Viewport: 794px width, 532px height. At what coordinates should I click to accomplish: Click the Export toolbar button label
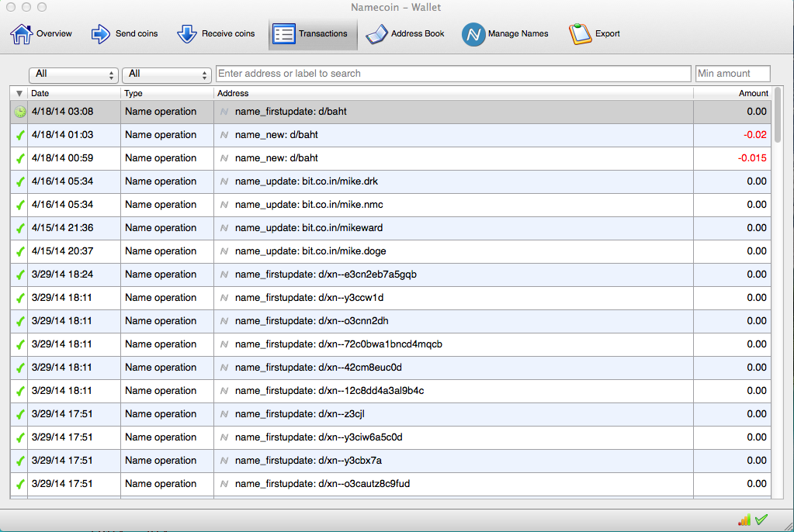pyautogui.click(x=607, y=34)
